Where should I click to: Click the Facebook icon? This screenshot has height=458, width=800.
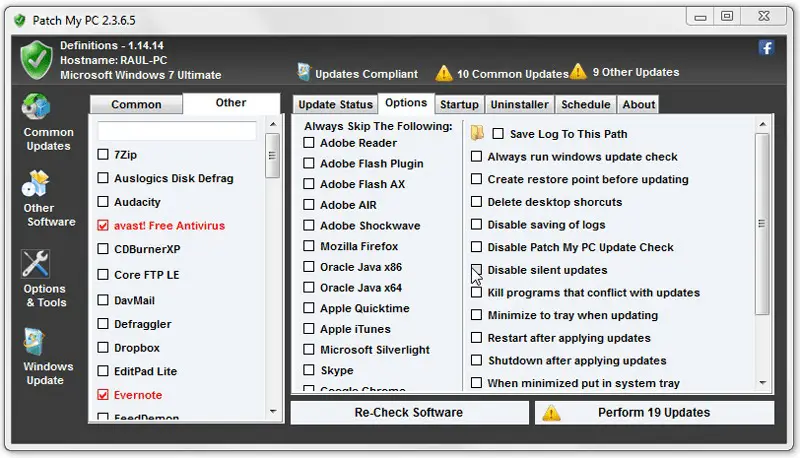point(766,48)
